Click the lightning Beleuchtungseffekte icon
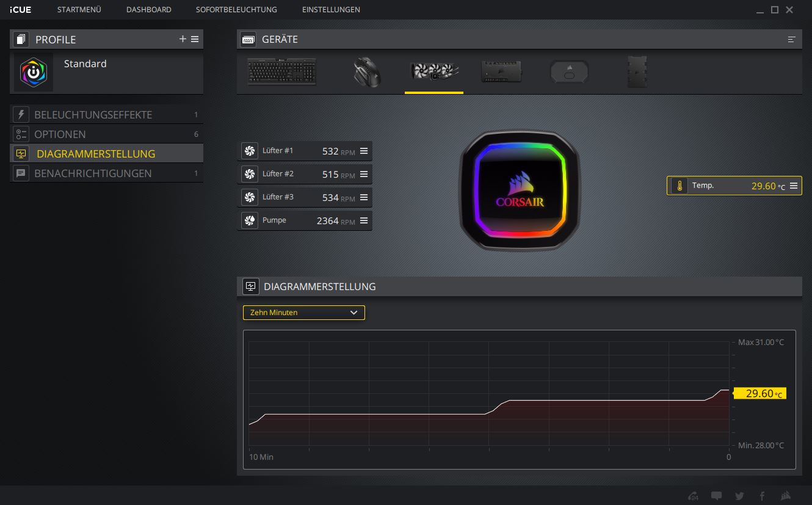This screenshot has height=505, width=812. [21, 115]
